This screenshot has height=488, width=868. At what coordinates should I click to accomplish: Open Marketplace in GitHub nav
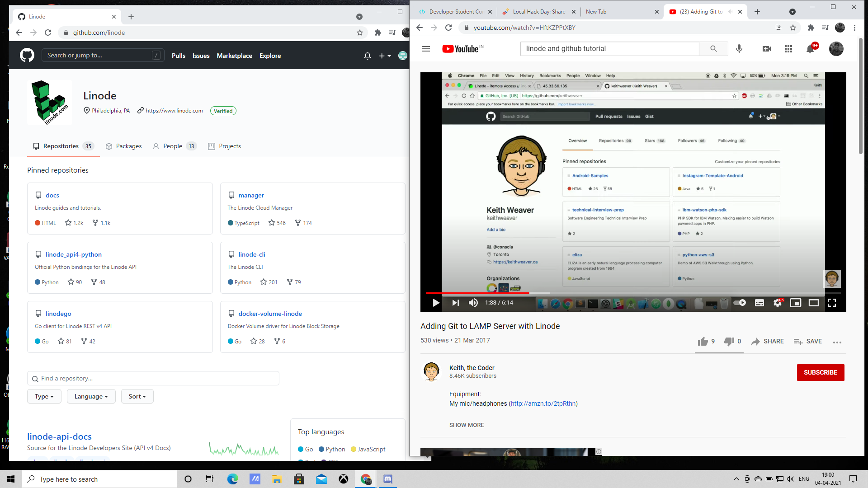[234, 56]
